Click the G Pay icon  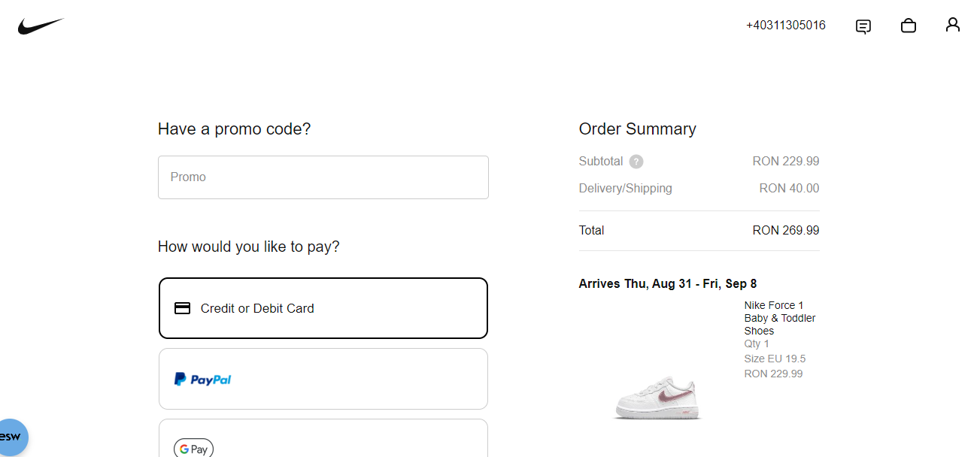click(x=193, y=448)
